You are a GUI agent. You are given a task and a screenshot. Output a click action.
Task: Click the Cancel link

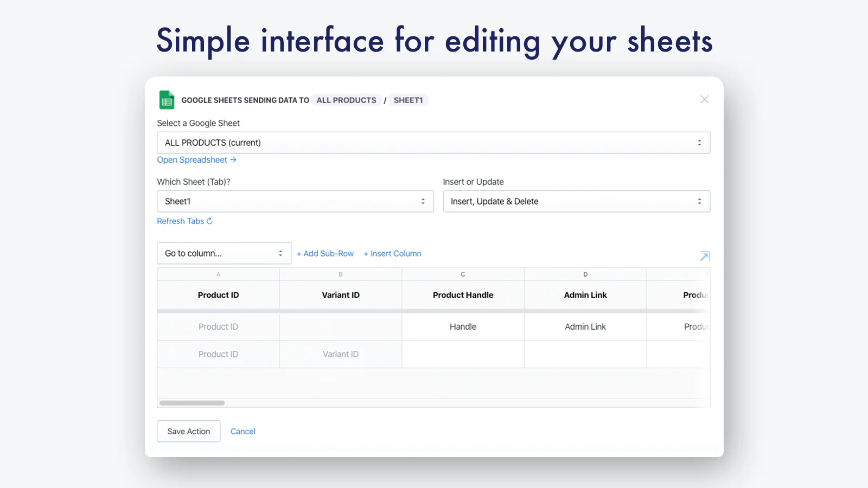point(243,432)
